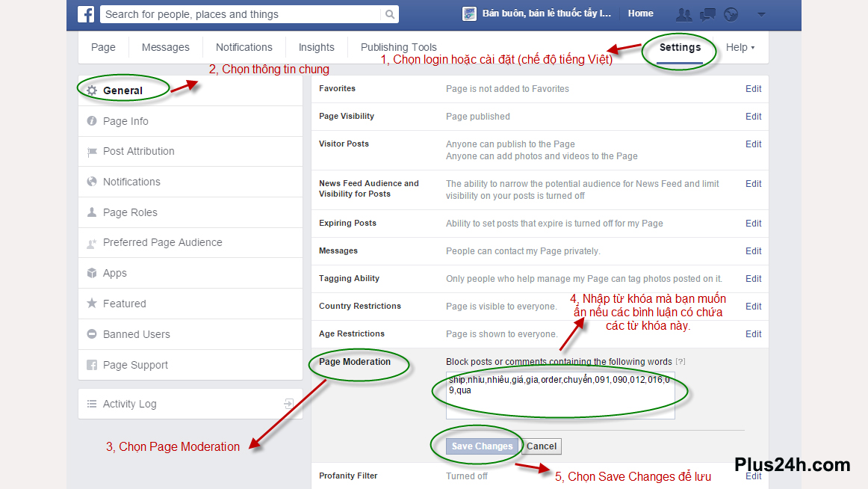Click the Apps cube icon
The width and height of the screenshot is (868, 489).
(x=92, y=273)
